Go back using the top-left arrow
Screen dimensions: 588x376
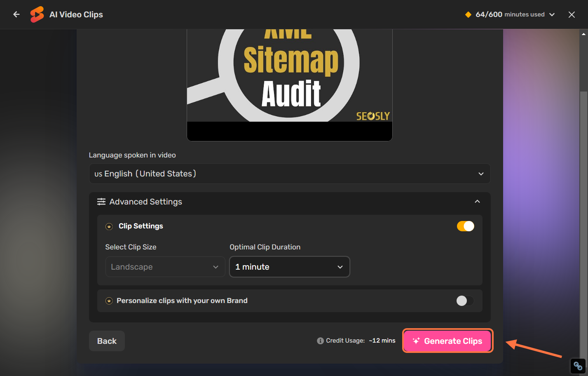(x=16, y=14)
